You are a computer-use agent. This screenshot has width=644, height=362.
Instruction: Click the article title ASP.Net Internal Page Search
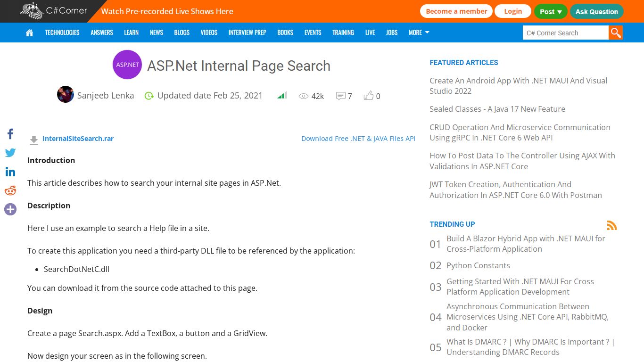[239, 66]
